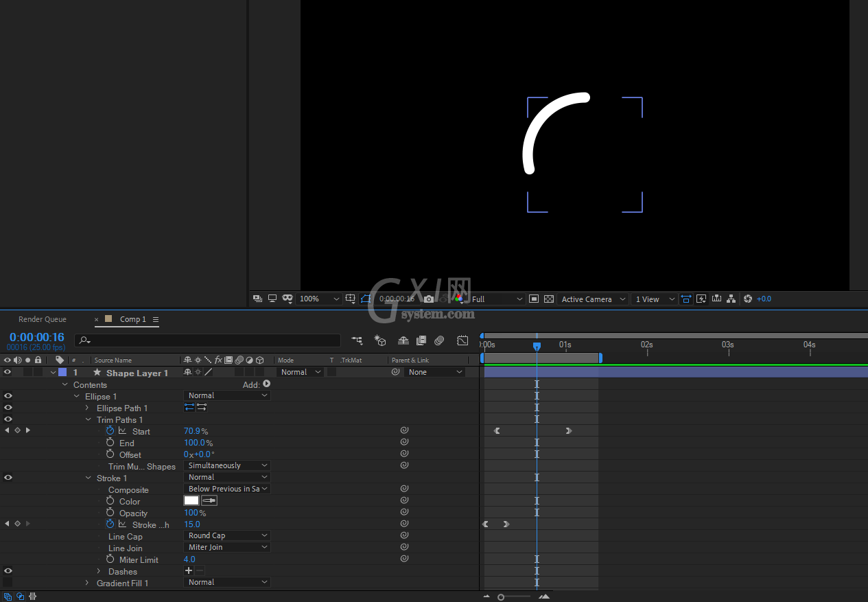Toggle the Start property stopwatch
Image resolution: width=868 pixels, height=602 pixels.
(x=110, y=430)
